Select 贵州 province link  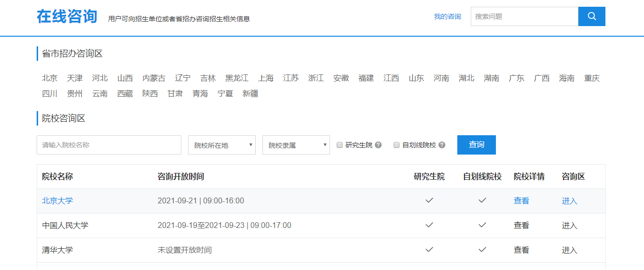(75, 94)
